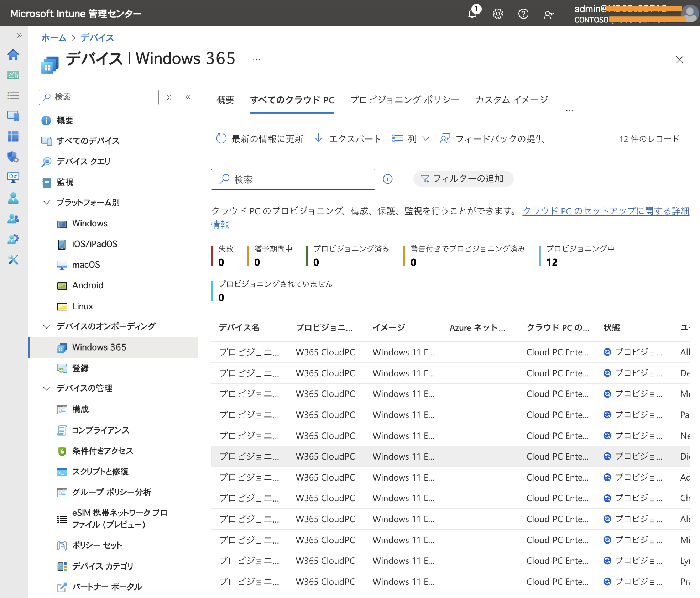Open the help question mark icon
The image size is (700, 598).
[523, 14]
